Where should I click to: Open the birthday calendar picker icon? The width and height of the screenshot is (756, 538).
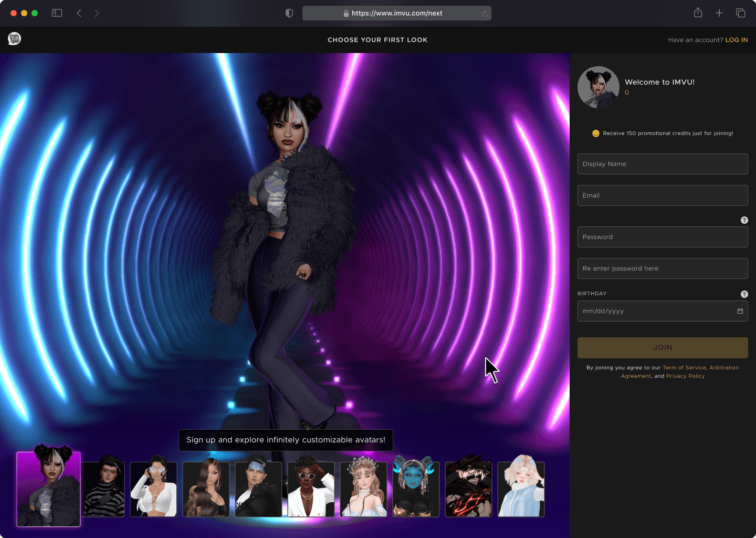click(740, 311)
